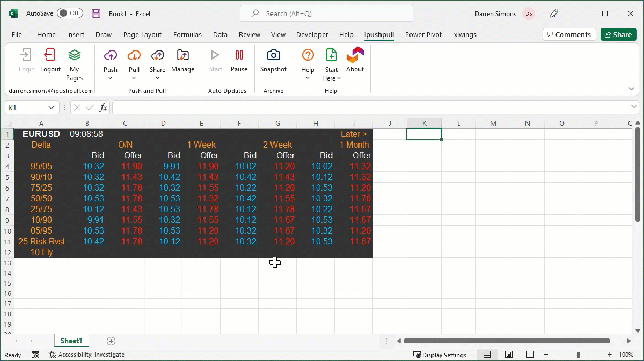Screen dimensions: 644x361
Task: Click the Zoom in plus button
Action: point(611,355)
